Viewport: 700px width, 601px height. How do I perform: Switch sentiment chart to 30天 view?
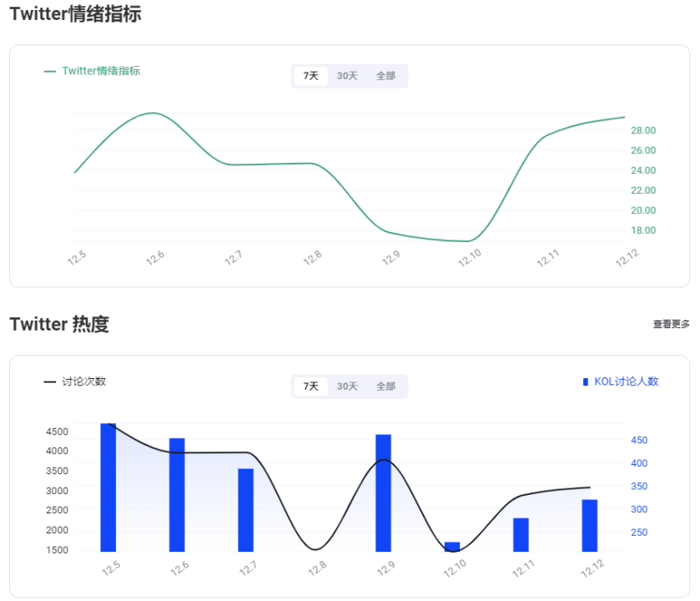click(x=346, y=75)
